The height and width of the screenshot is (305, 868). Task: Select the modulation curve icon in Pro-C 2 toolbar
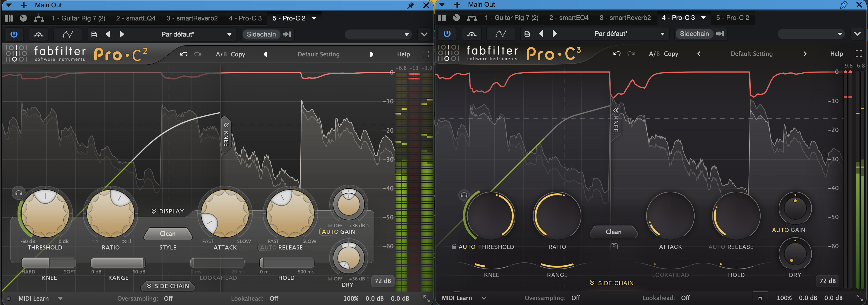pos(67,34)
